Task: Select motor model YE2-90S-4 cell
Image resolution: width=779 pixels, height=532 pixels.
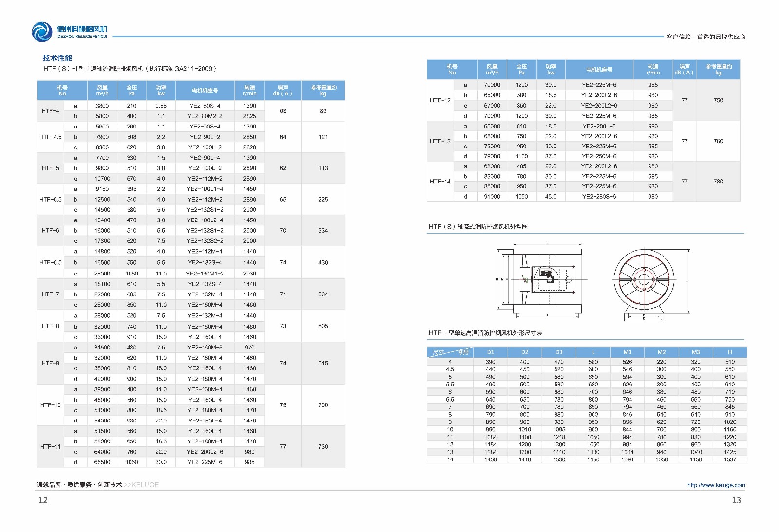Action: pos(205,127)
